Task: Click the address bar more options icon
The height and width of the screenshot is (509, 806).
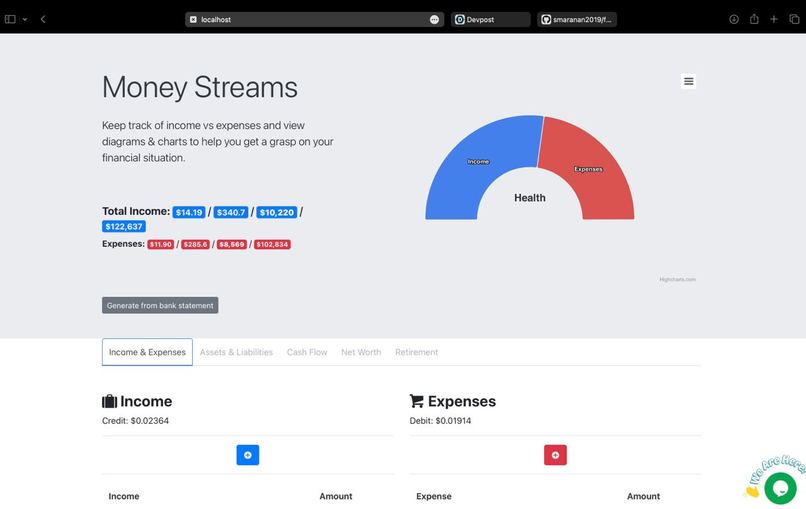Action: coord(434,20)
